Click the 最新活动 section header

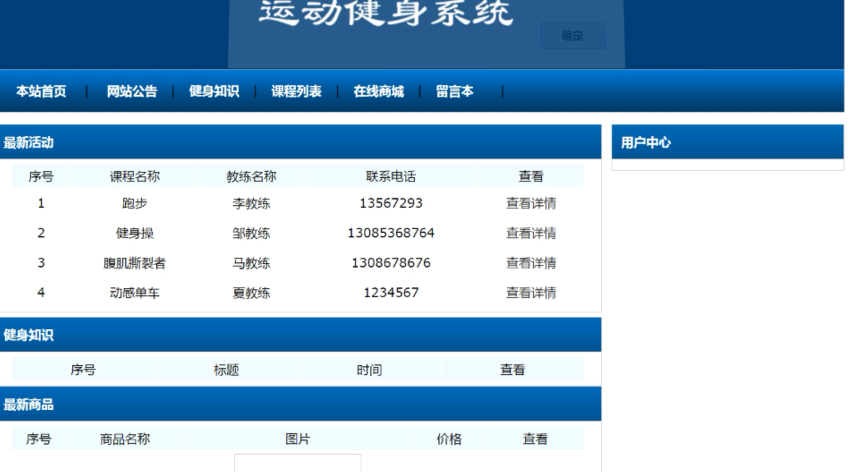coord(301,142)
